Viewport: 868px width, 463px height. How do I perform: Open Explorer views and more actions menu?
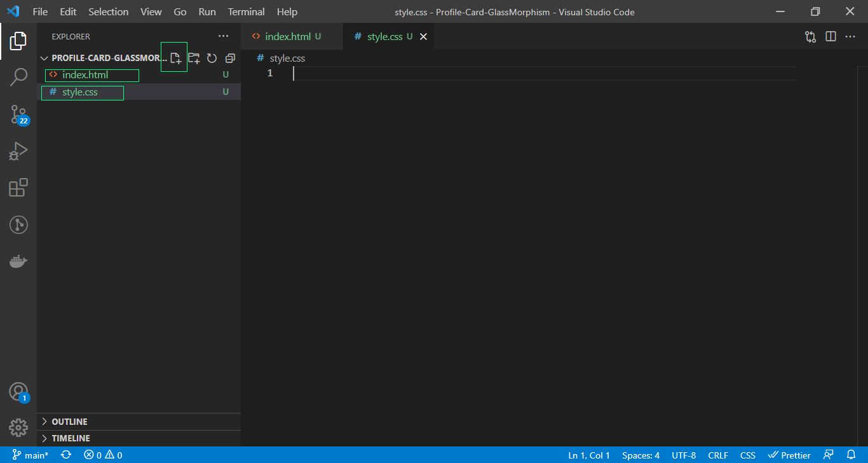223,36
